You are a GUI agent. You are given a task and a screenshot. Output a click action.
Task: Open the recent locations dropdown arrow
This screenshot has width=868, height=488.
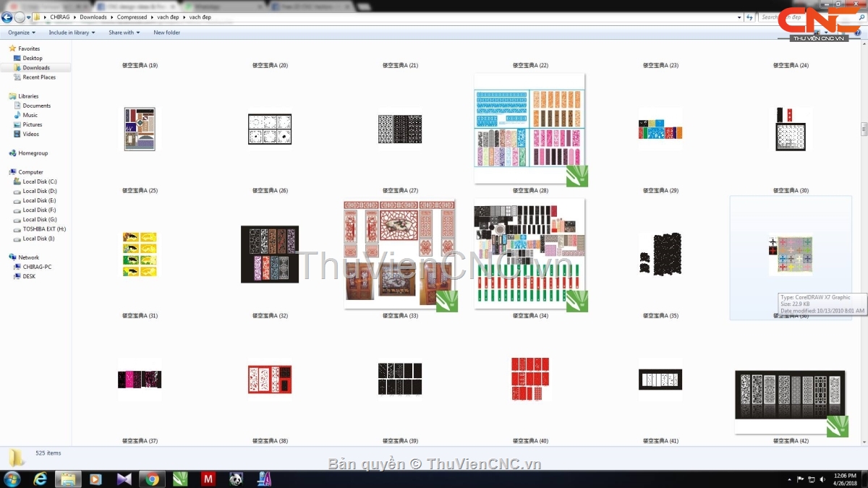click(x=28, y=17)
